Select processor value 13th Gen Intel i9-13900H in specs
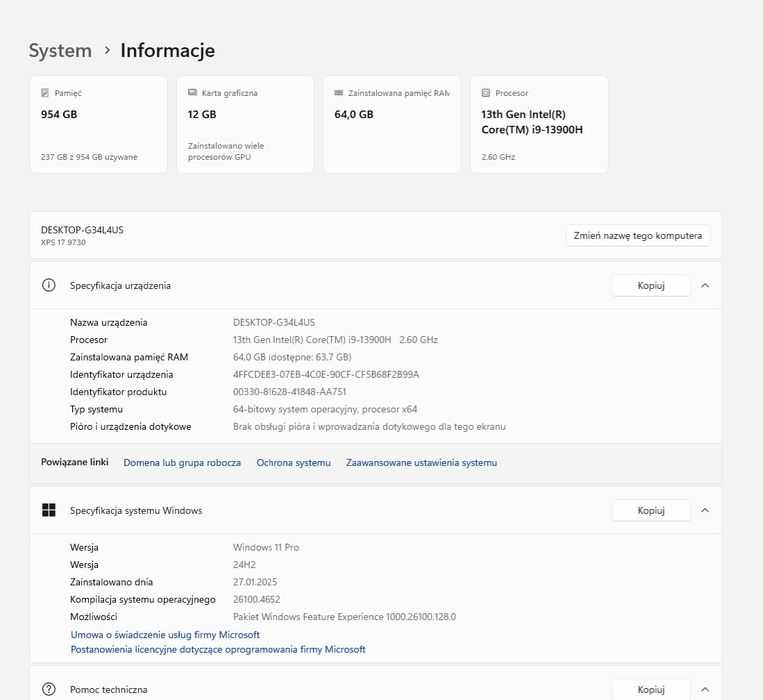This screenshot has height=700, width=763. [x=335, y=340]
